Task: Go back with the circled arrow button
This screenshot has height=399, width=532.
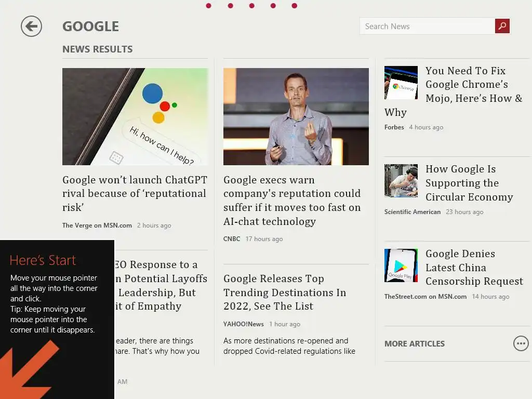Action: click(31, 26)
